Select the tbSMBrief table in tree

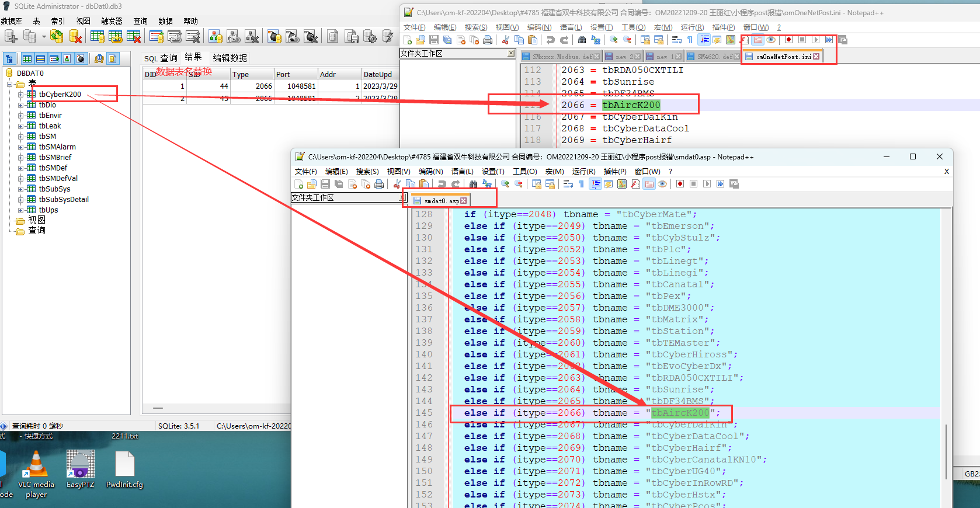coord(55,158)
